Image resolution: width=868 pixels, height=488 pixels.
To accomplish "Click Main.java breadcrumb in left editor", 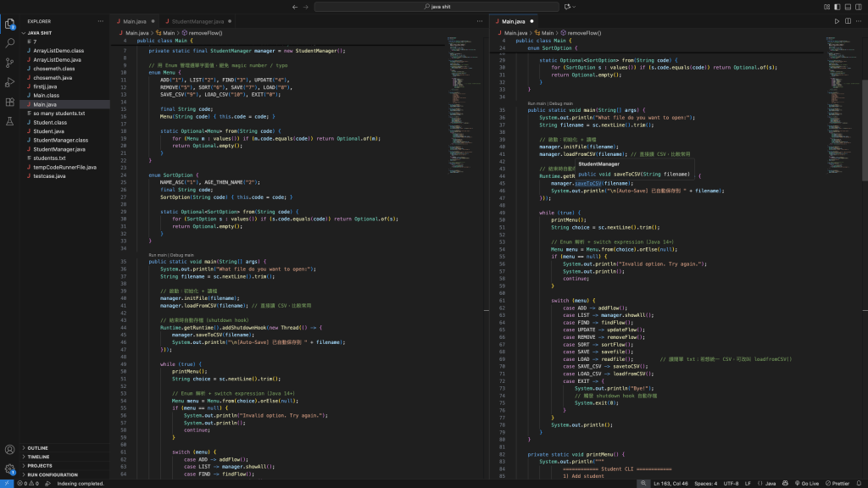I will [133, 33].
